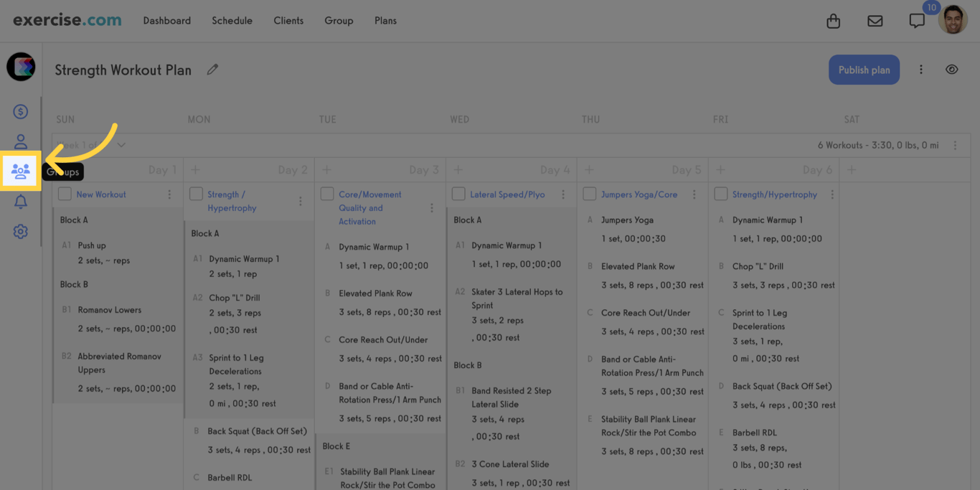This screenshot has height=490, width=980.
Task: Go to the Plans menu item
Action: click(385, 20)
